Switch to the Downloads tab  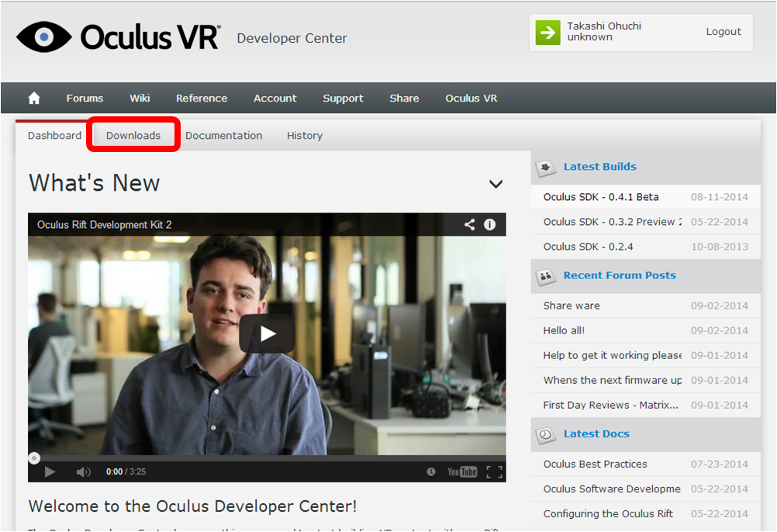click(133, 135)
